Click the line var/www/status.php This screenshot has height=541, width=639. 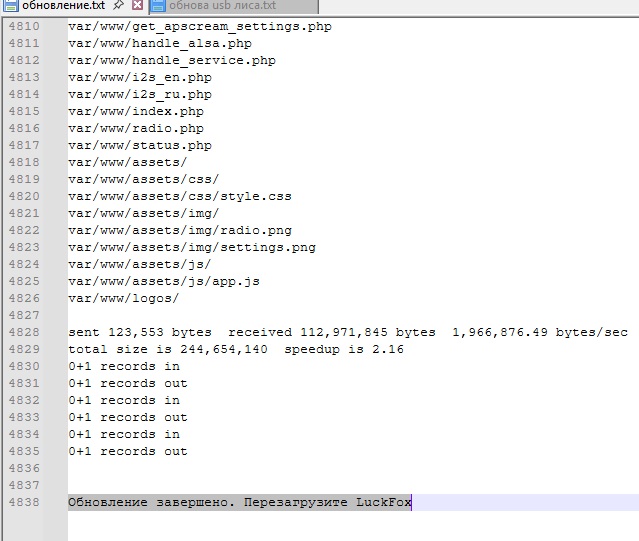click(140, 145)
